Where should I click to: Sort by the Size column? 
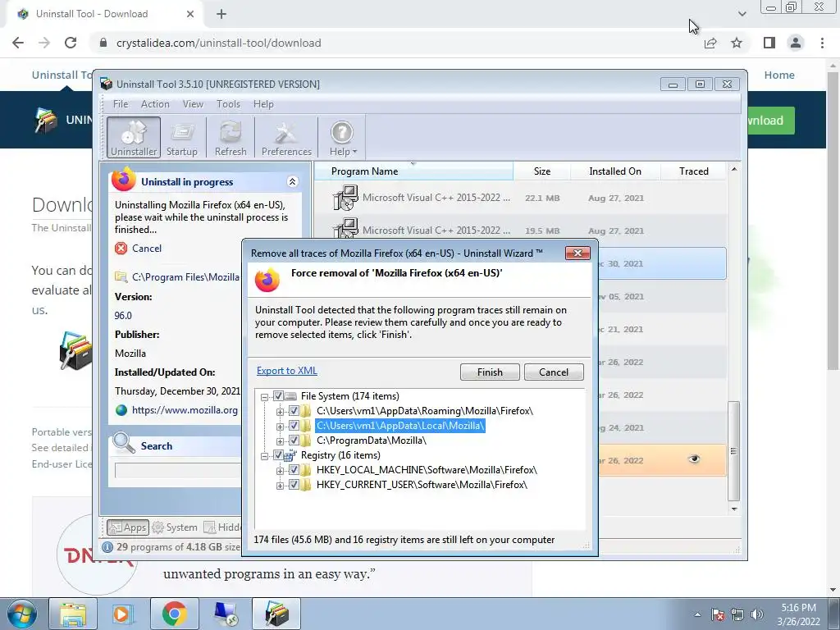point(542,171)
